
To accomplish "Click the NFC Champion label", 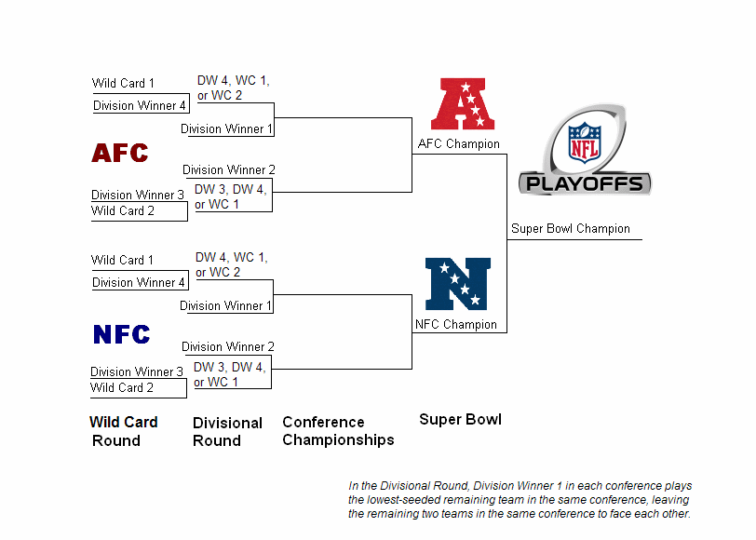I will pos(456,325).
